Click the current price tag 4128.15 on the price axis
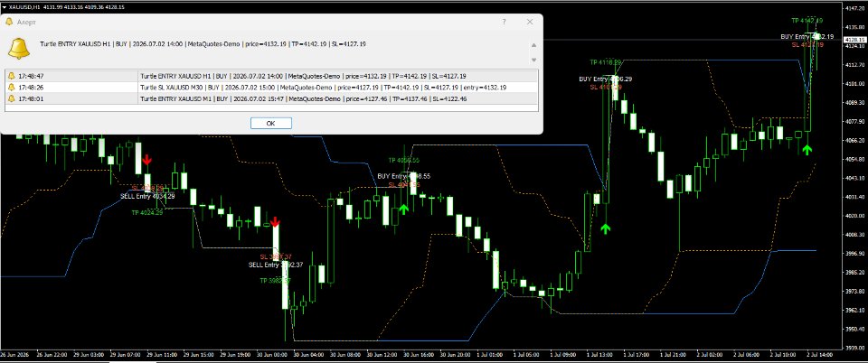 853,40
